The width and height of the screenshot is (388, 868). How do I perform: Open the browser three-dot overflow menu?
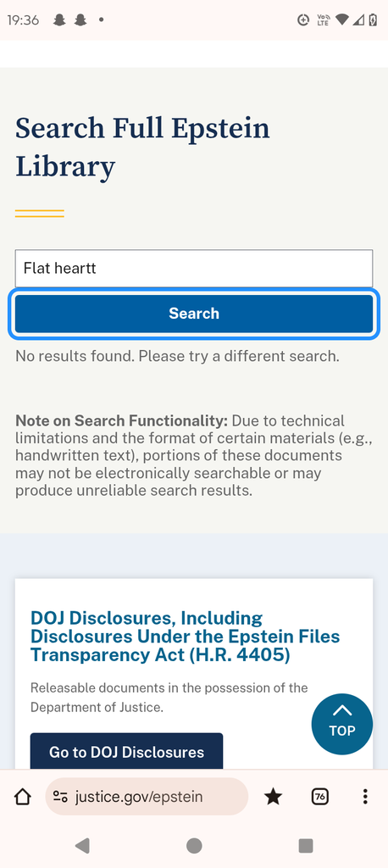click(x=365, y=797)
